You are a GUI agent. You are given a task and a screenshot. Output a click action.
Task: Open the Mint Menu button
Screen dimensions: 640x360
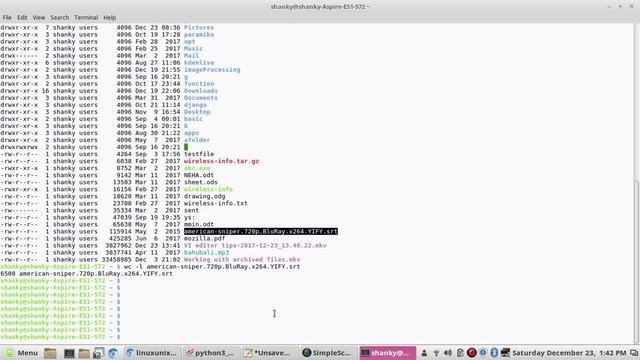[21, 353]
